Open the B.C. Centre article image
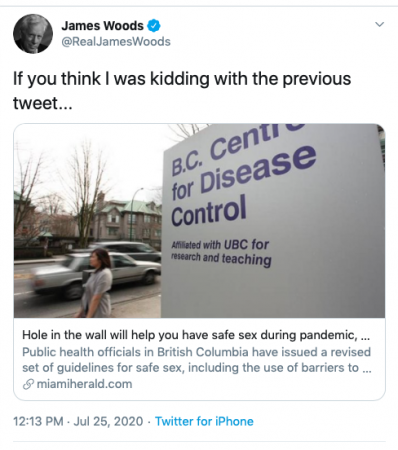Image resolution: width=398 pixels, height=450 pixels. [x=199, y=220]
